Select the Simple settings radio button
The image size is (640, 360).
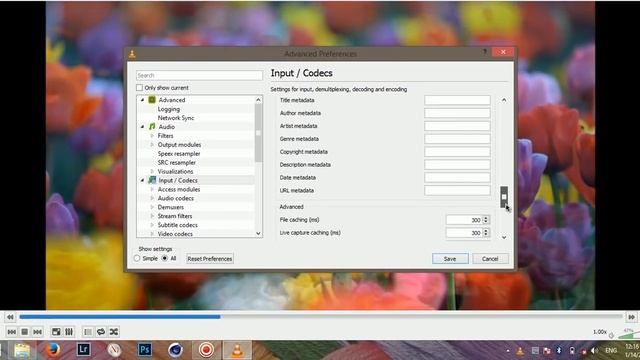pos(137,258)
